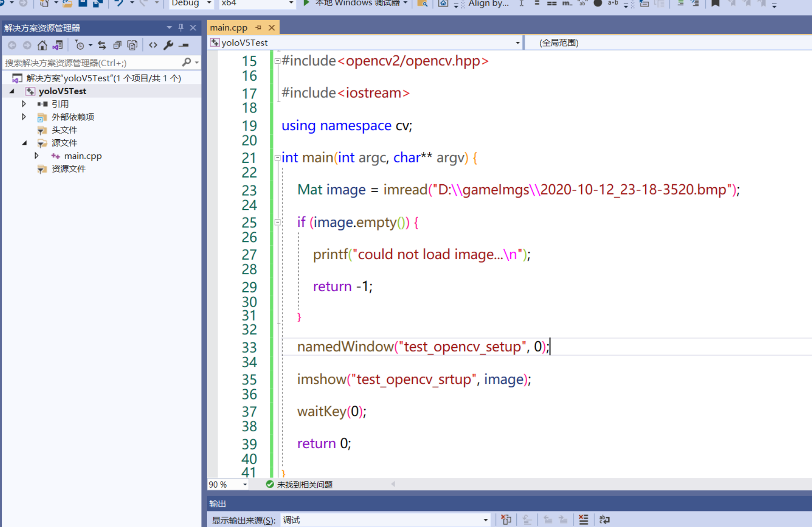Toggle word wrap in the Output panel
The height and width of the screenshot is (527, 812).
tap(604, 519)
